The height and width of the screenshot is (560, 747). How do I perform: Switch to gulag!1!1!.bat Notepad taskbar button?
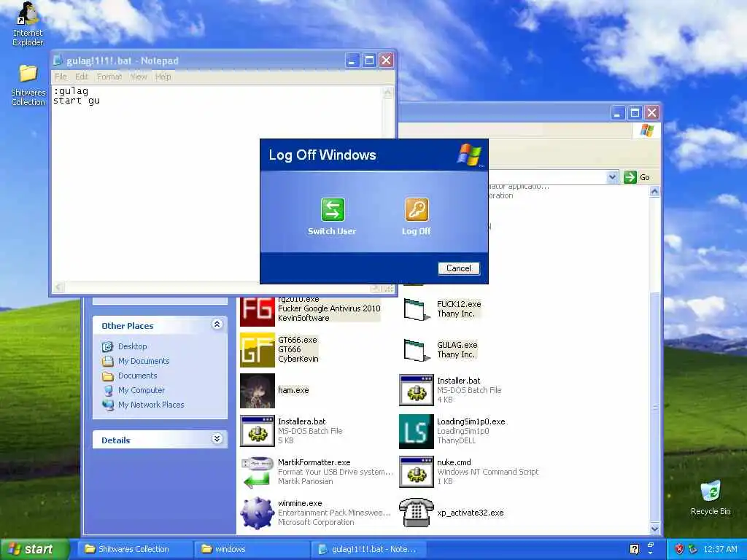pyautogui.click(x=368, y=549)
